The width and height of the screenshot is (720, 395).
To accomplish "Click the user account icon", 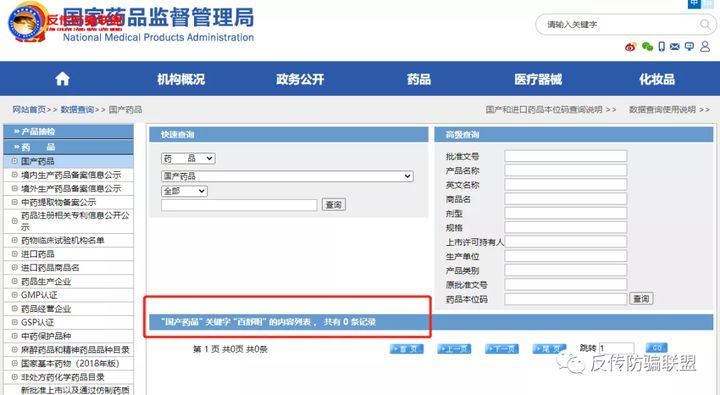I will point(705,46).
